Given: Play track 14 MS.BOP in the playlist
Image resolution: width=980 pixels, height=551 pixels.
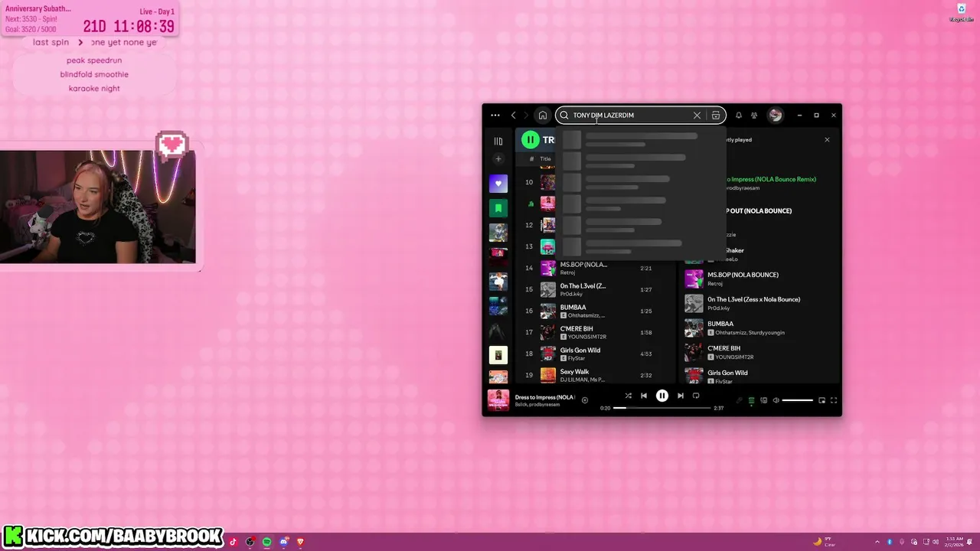Looking at the screenshot, I should pyautogui.click(x=594, y=268).
